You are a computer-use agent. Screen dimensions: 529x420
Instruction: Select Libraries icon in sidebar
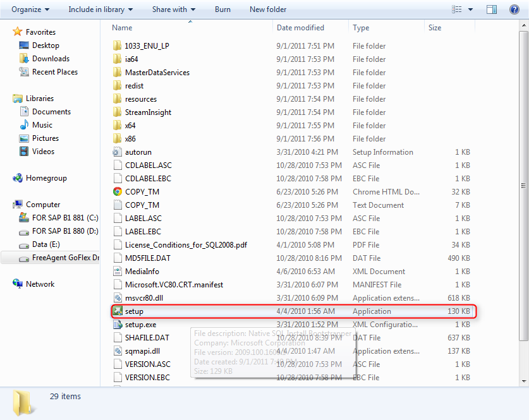click(18, 99)
